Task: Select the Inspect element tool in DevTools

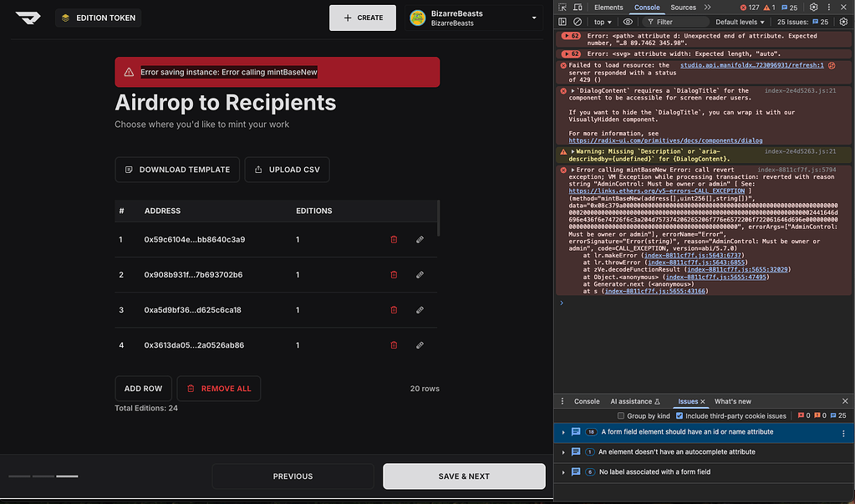Action: click(563, 7)
